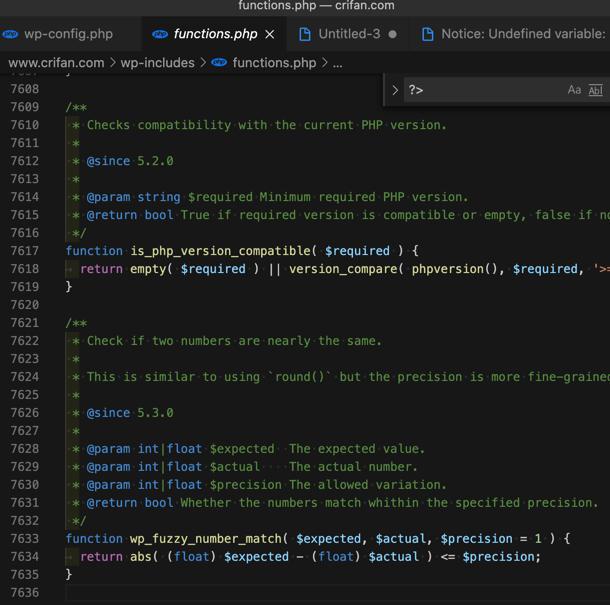This screenshot has height=605, width=610.
Task: Open the breadcrumb ellipsis symbol list
Action: (337, 63)
